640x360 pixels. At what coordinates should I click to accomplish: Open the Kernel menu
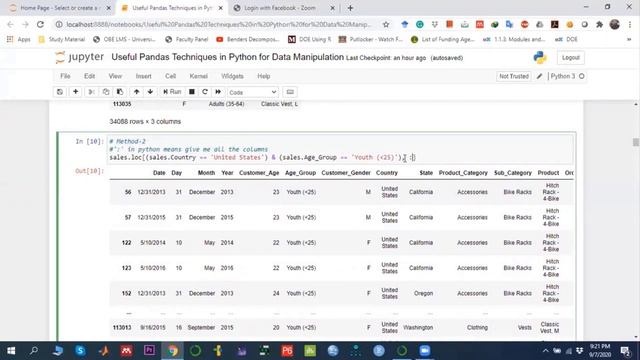pyautogui.click(x=198, y=76)
